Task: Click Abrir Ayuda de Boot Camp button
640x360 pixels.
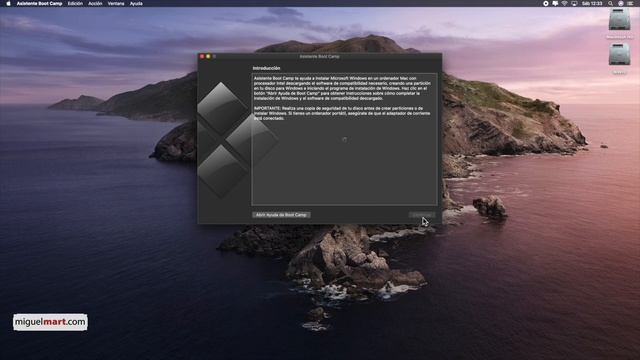Action: pos(281,215)
